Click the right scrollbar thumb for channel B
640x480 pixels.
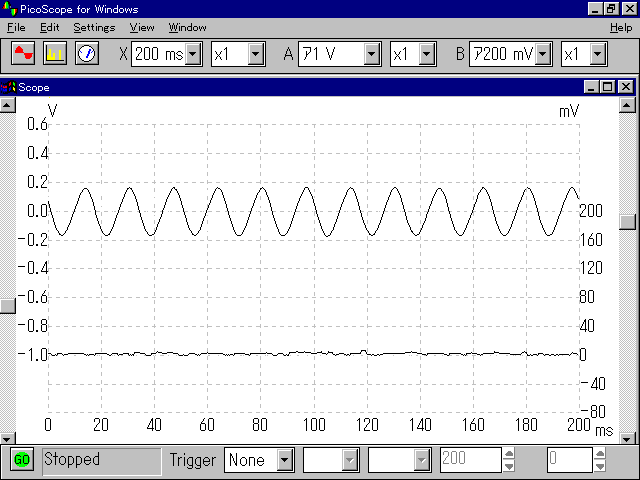tap(627, 222)
